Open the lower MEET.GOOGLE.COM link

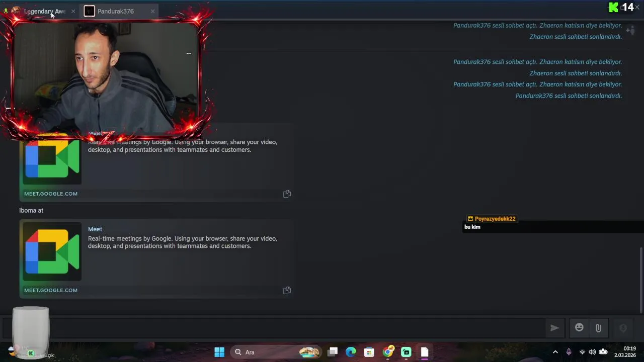51,290
